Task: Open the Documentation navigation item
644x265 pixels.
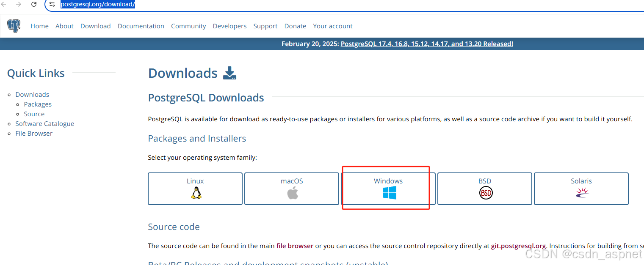Action: point(141,26)
